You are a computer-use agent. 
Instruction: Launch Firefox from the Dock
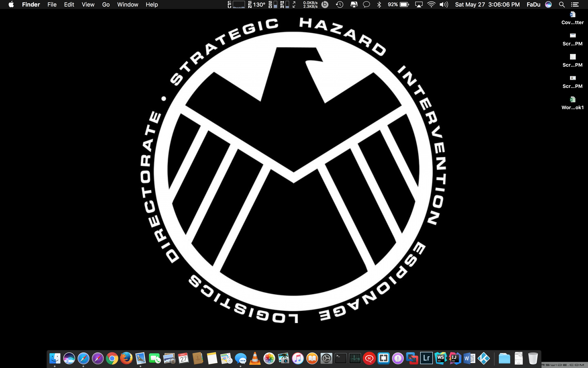126,358
